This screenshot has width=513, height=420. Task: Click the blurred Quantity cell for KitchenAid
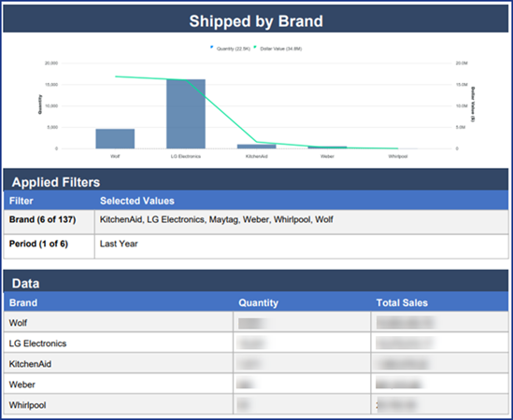(302, 363)
